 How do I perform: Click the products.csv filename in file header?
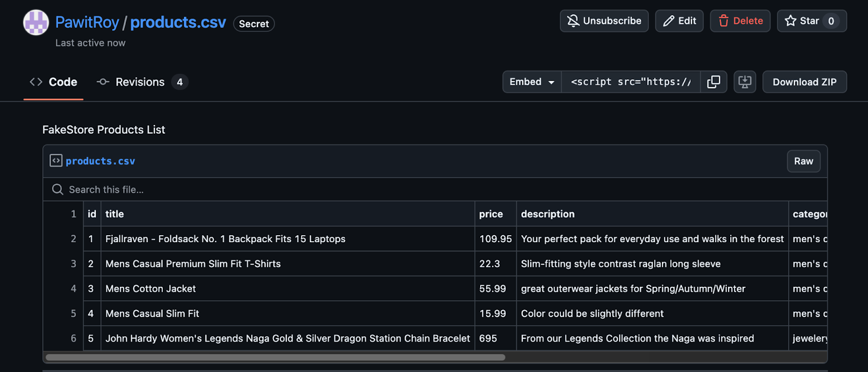(x=100, y=161)
